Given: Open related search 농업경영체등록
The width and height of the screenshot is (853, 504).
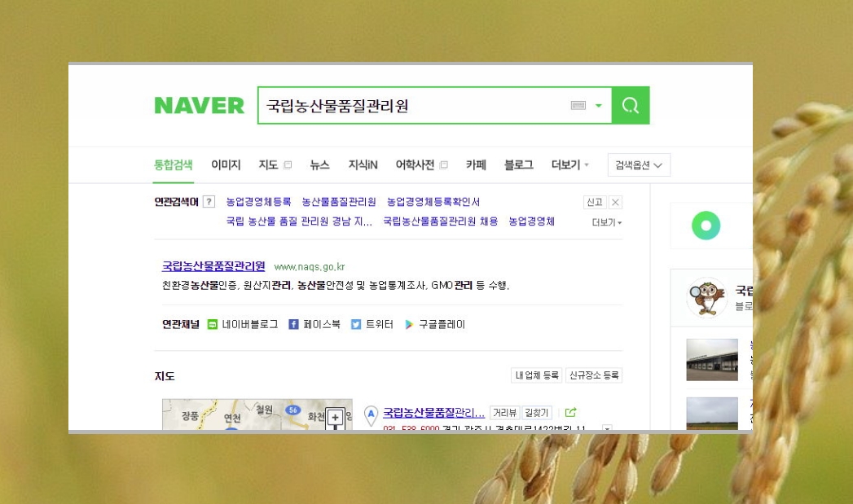Looking at the screenshot, I should [x=258, y=202].
